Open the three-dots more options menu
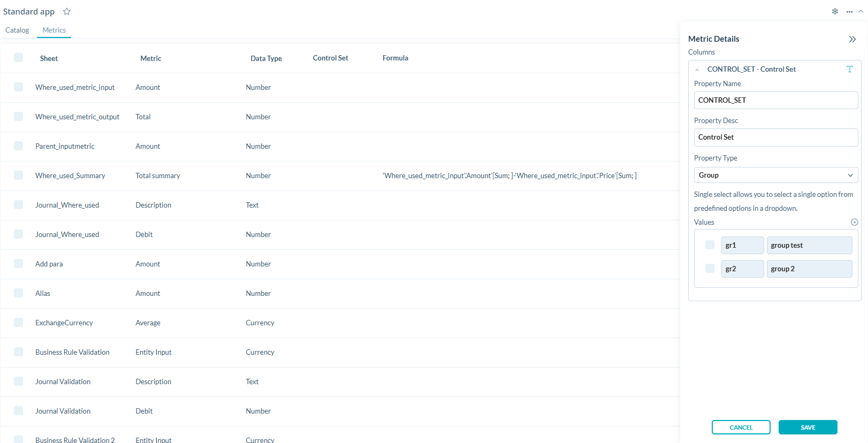This screenshot has height=443, width=868. tap(849, 11)
